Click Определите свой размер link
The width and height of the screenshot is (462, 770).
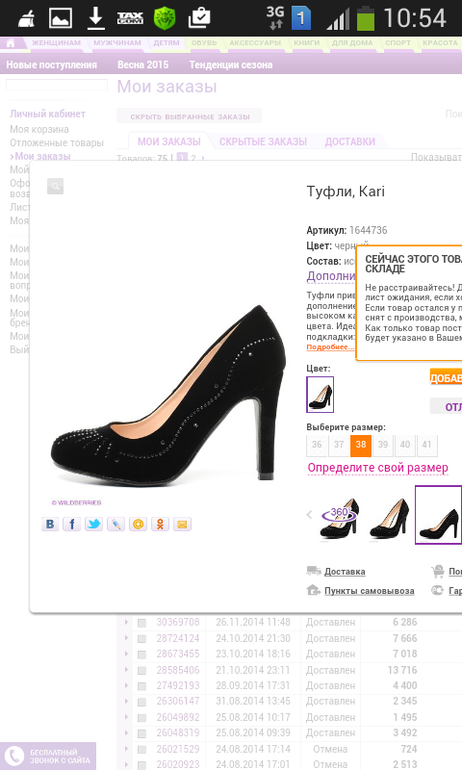[x=378, y=468]
